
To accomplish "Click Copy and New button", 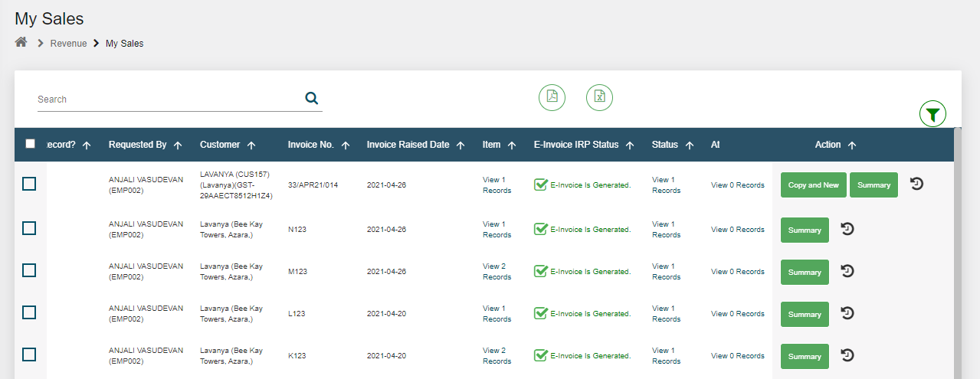I will pyautogui.click(x=813, y=185).
